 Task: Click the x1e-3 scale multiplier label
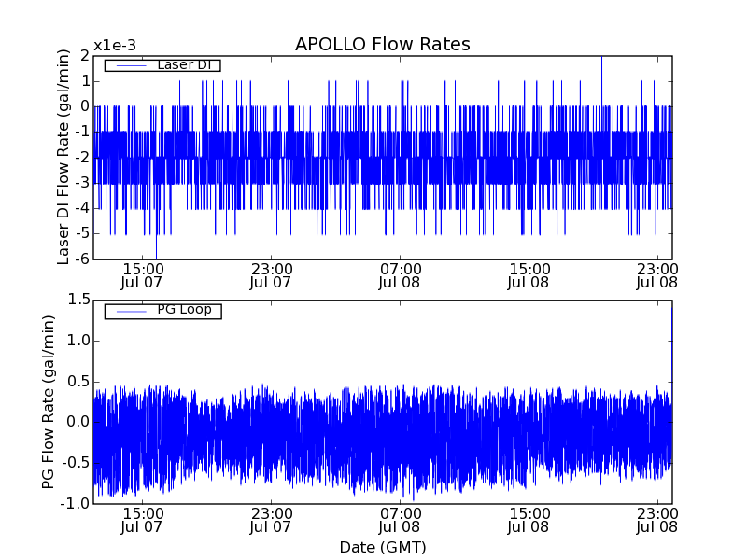(x=115, y=46)
